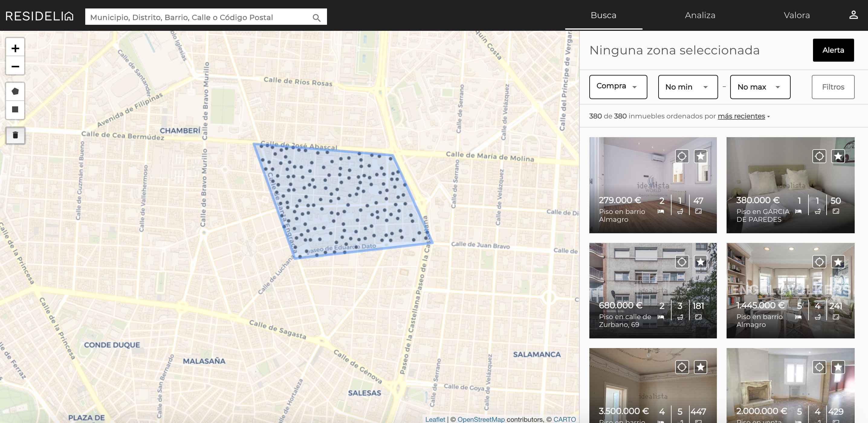Open the No min price dropdown
The height and width of the screenshot is (423, 868).
[688, 87]
